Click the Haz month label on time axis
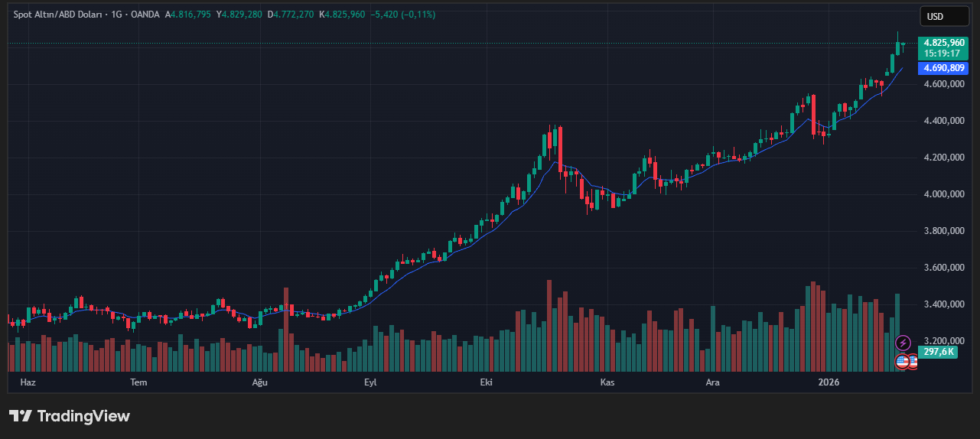Screen dimensions: 980x439 pos(28,382)
